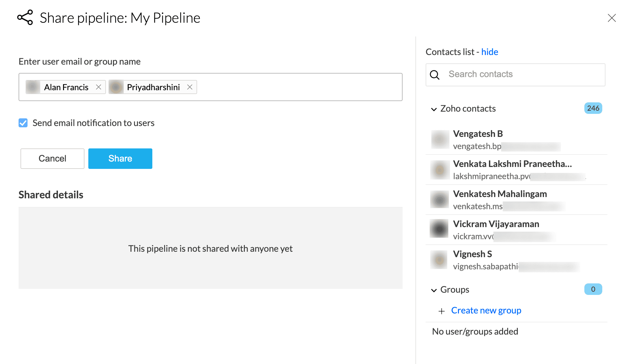The image size is (633, 364).
Task: Hide the contacts list
Action: pyautogui.click(x=489, y=52)
